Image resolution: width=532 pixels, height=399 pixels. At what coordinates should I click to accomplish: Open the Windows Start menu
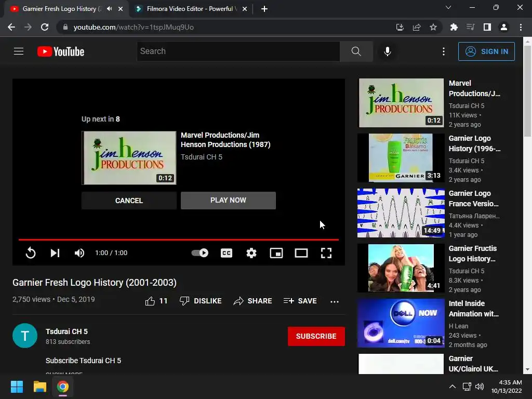[17, 387]
